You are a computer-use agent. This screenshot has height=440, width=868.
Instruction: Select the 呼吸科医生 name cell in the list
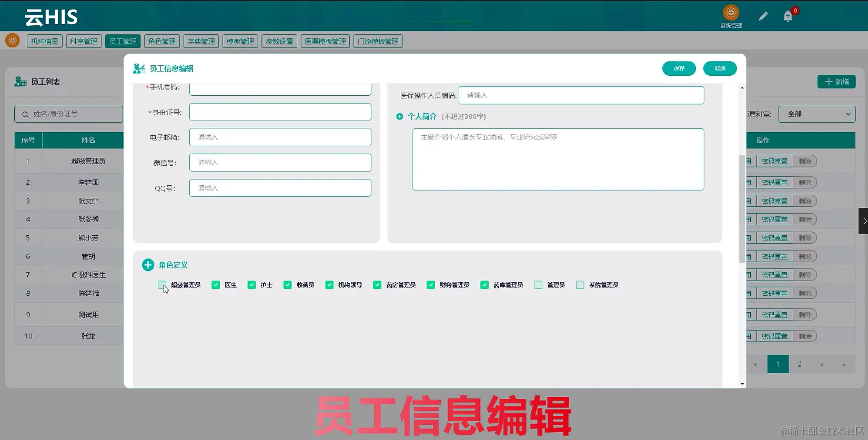click(88, 275)
